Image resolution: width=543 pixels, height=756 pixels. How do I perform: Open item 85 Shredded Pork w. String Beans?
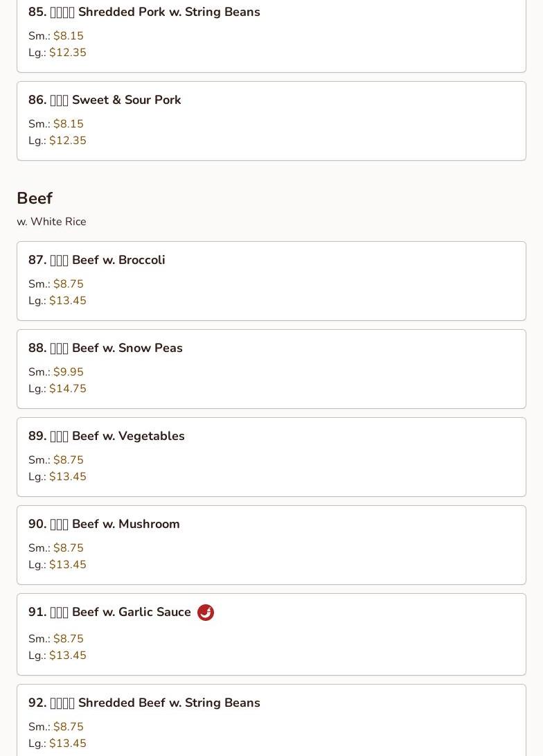(x=144, y=12)
